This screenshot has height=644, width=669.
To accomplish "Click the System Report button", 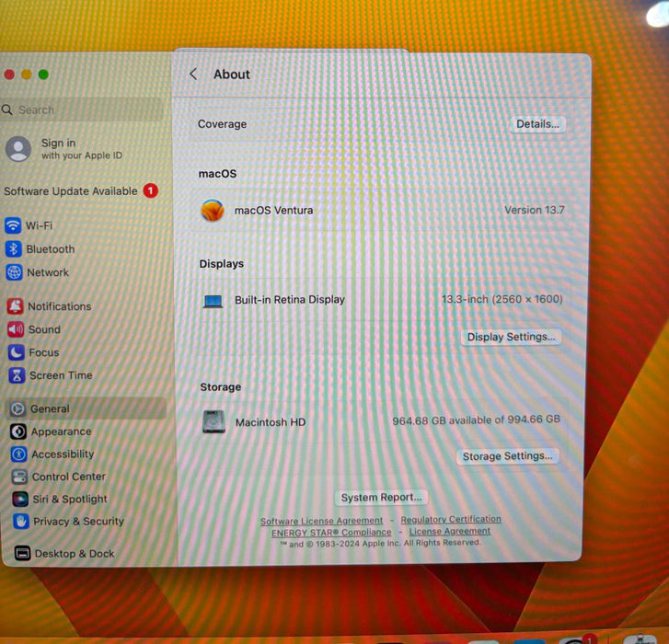I will coord(381,498).
